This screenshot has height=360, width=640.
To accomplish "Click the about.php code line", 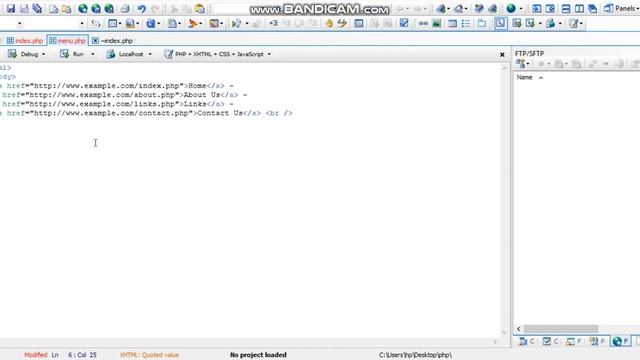I will coord(124,95).
